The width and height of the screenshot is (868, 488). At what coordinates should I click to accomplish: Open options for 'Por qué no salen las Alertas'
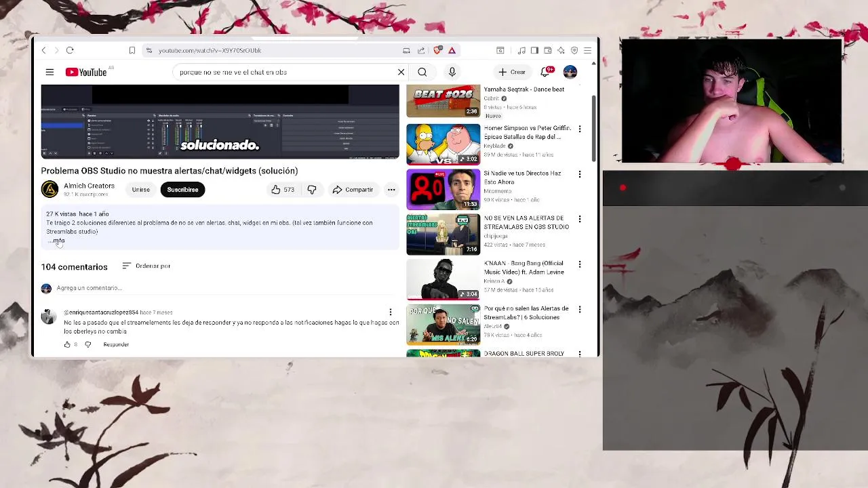[580, 309]
